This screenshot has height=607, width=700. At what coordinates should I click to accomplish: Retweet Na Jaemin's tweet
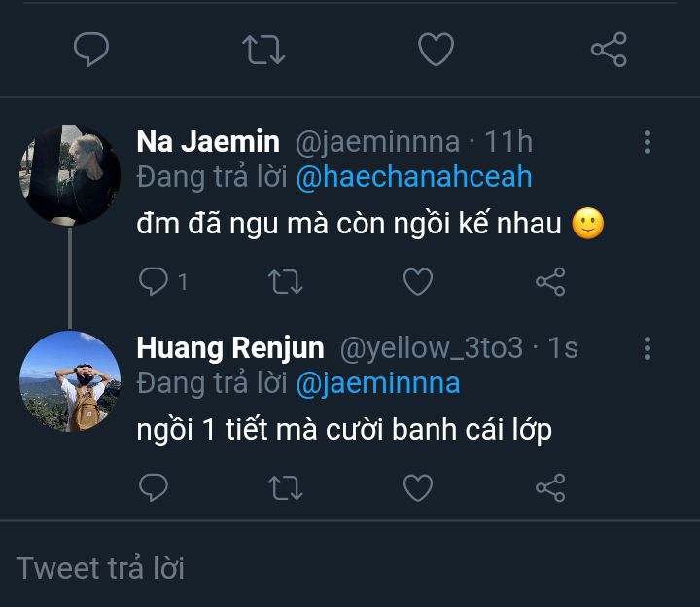coord(285,282)
